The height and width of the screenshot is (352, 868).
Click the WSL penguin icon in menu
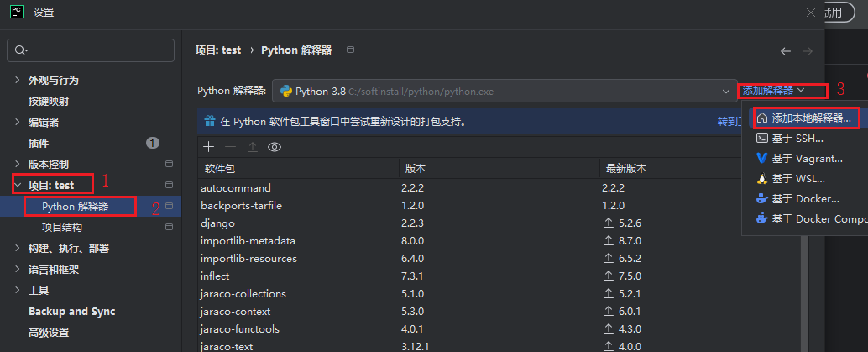[x=762, y=178]
